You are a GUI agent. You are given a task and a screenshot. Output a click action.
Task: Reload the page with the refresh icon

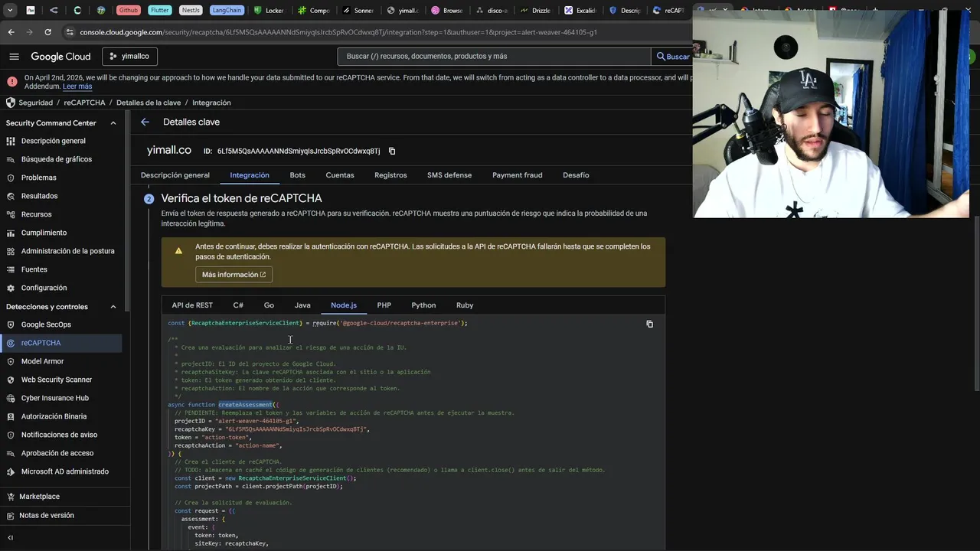(x=47, y=32)
